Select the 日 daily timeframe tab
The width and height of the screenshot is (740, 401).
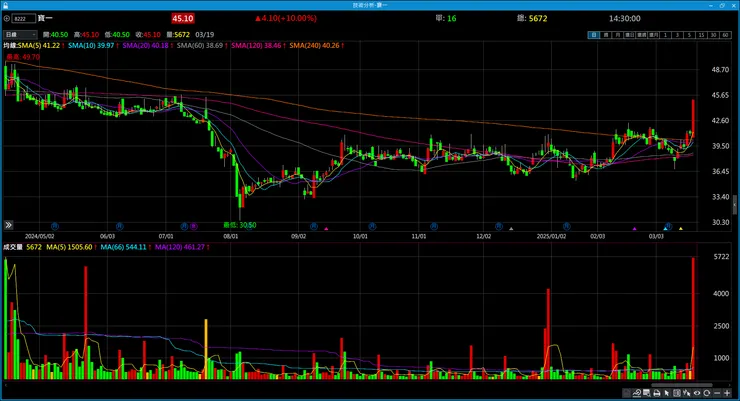(x=594, y=35)
